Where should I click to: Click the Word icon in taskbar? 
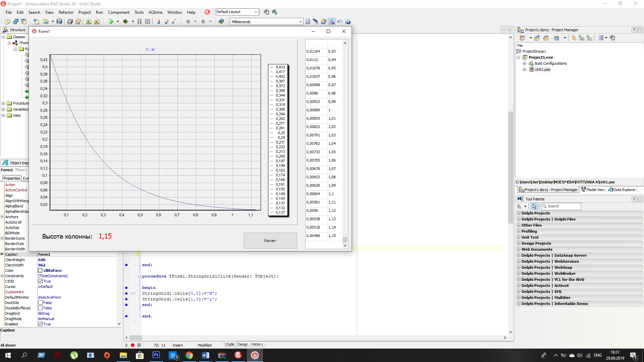(205, 355)
